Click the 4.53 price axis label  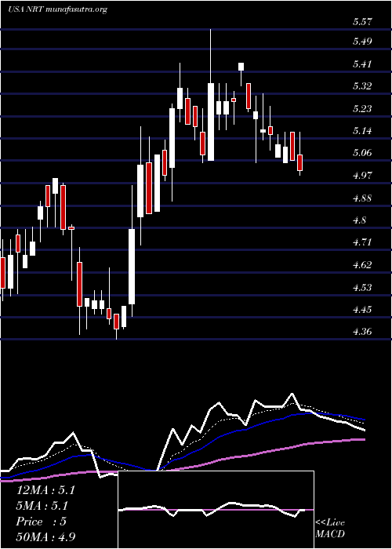(362, 288)
